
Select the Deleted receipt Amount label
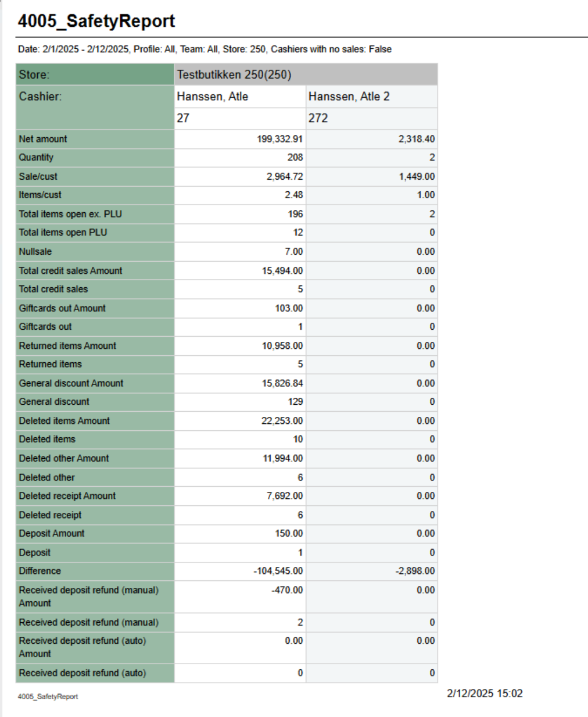tap(67, 496)
